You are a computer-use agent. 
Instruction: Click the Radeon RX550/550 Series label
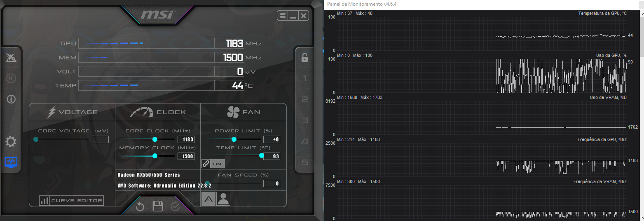[x=149, y=175]
